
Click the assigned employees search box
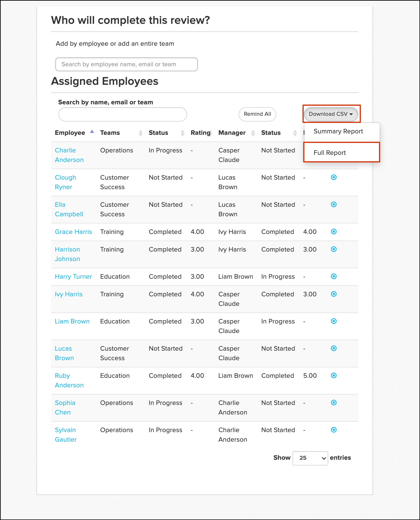click(123, 114)
